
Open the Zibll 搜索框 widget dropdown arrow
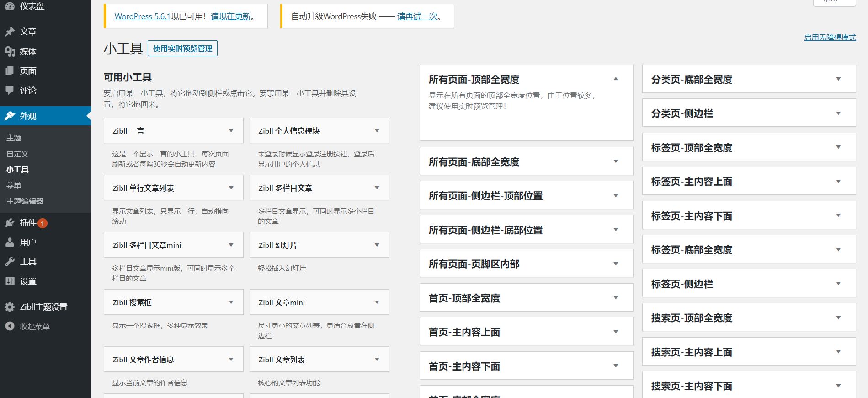coord(231,302)
